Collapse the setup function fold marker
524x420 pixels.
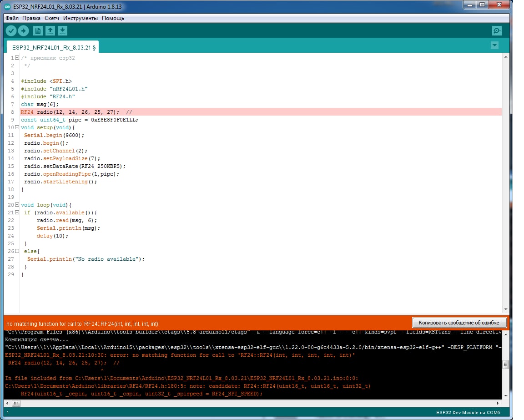(17, 127)
